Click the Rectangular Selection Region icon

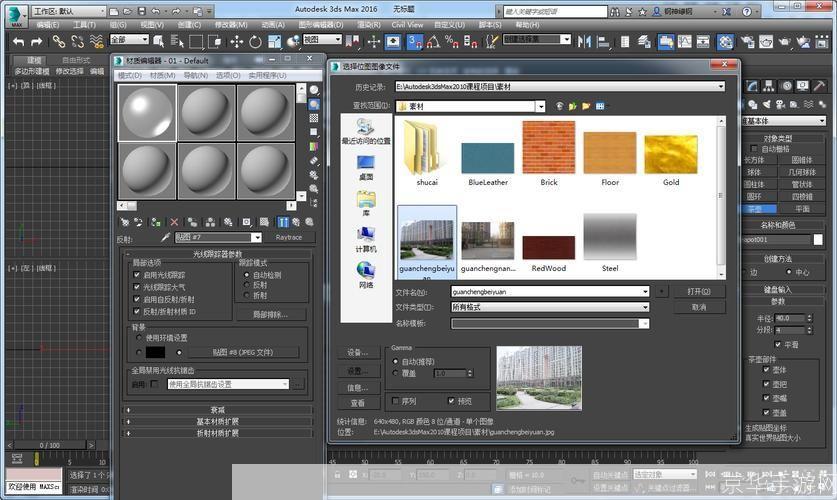click(x=196, y=41)
